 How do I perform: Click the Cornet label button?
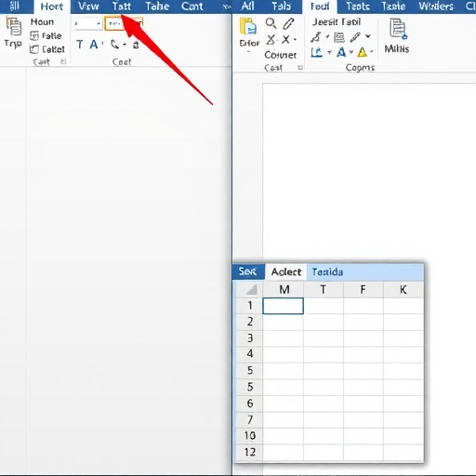[281, 55]
